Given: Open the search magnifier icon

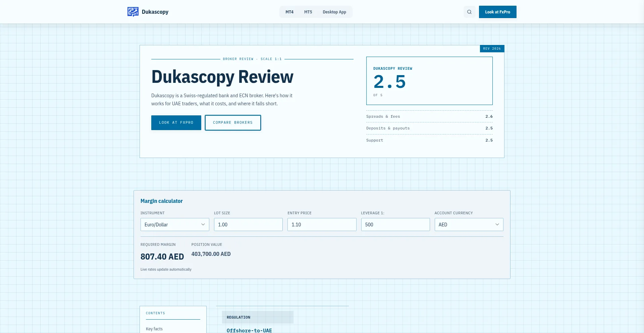Looking at the screenshot, I should click(469, 12).
